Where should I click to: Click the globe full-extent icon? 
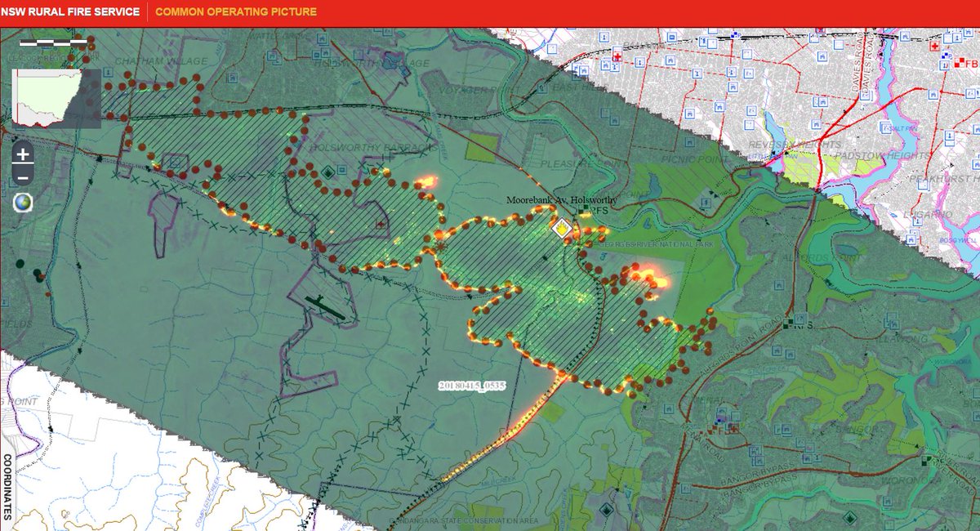click(23, 203)
